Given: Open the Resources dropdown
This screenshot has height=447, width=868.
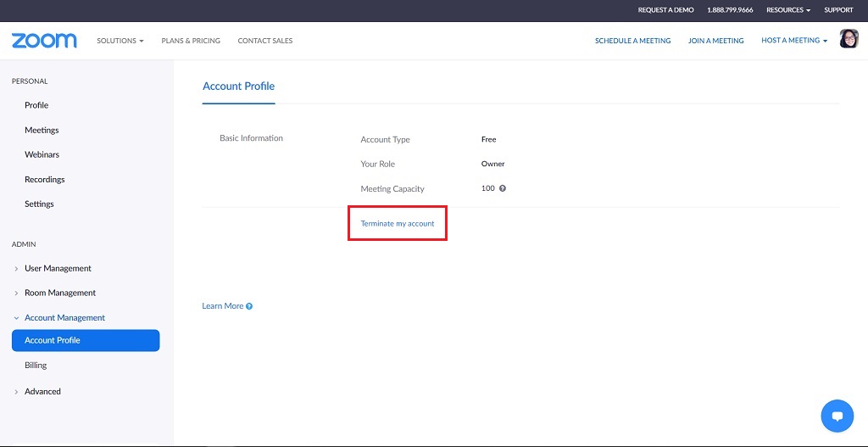Looking at the screenshot, I should pos(788,10).
